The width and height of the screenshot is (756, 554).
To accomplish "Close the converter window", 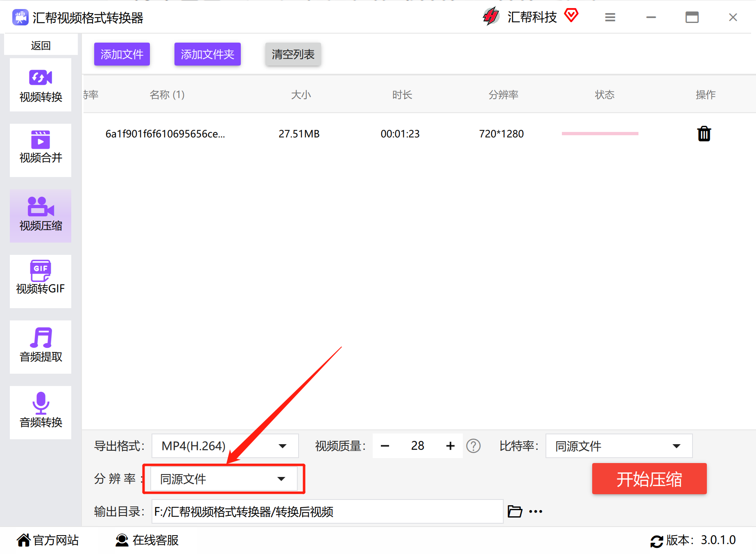I will coord(733,17).
